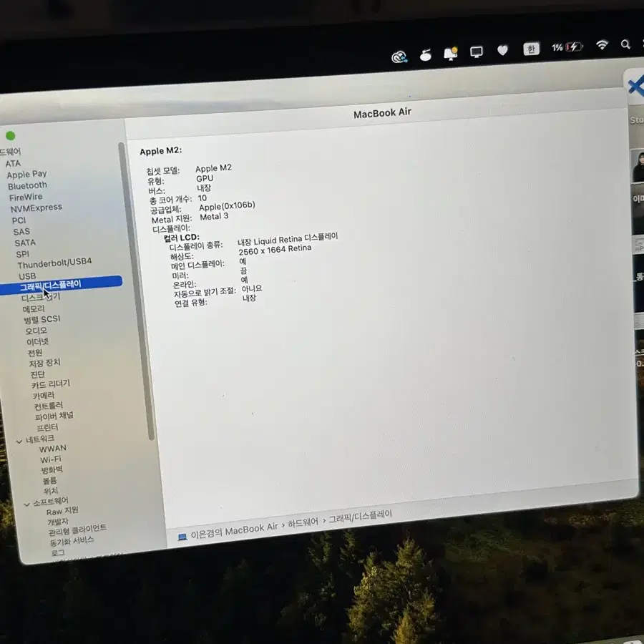Show 프린터 information

pos(47,428)
